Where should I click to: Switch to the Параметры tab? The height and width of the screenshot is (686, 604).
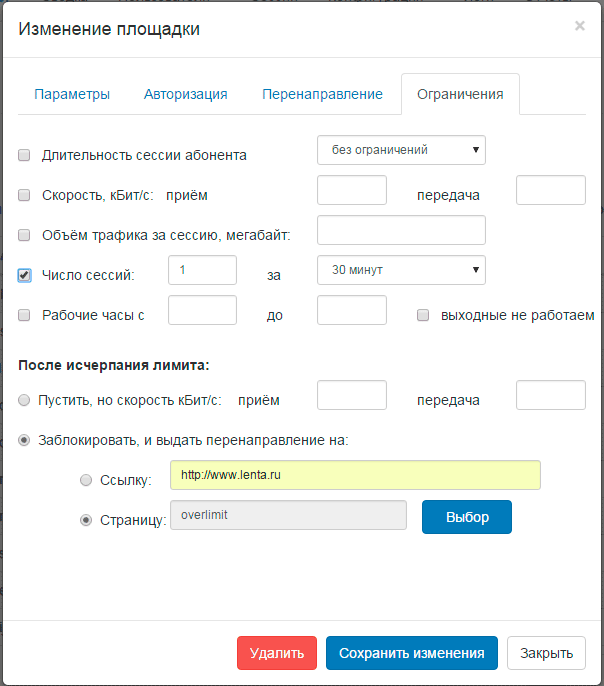pos(72,94)
